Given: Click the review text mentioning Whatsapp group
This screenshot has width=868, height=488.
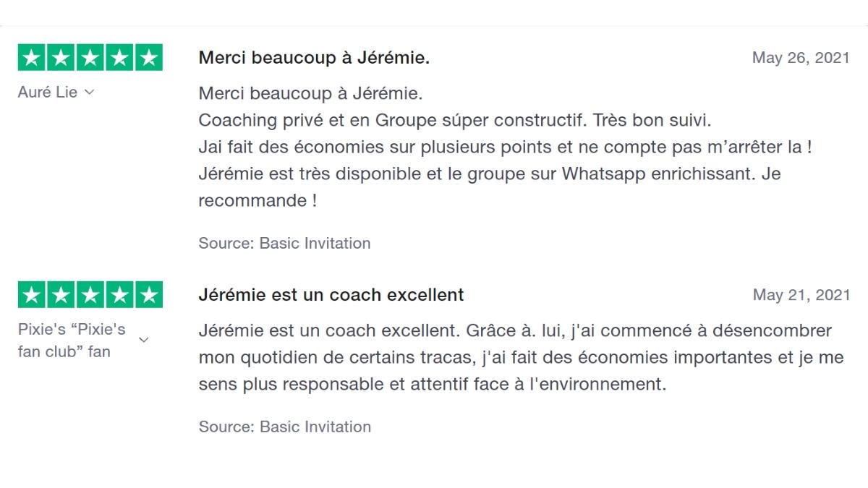Looking at the screenshot, I should tap(489, 174).
